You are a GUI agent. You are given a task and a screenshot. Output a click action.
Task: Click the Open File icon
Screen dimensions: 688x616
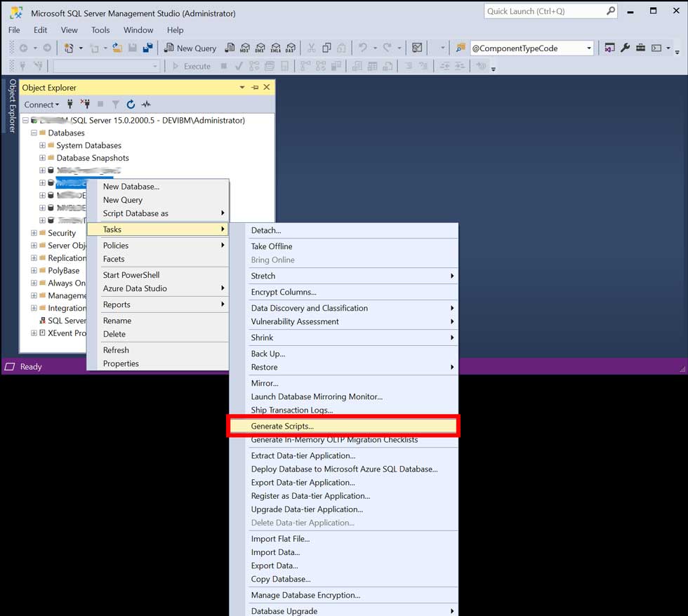tap(117, 48)
